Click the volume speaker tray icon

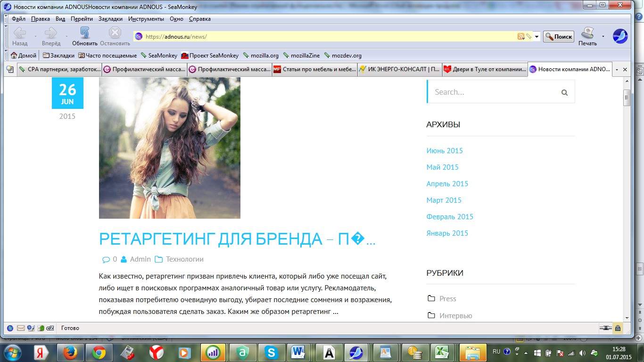tap(582, 353)
